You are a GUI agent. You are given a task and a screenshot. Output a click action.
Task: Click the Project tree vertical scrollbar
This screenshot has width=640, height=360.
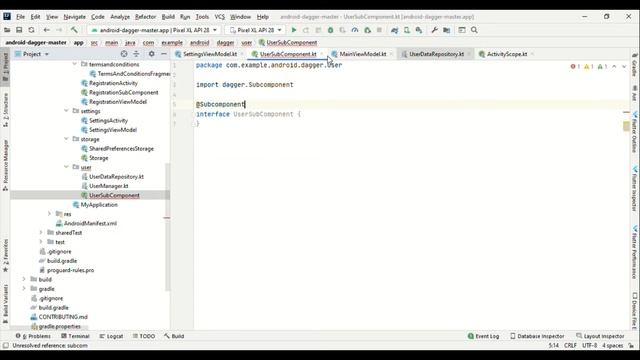tap(167, 227)
